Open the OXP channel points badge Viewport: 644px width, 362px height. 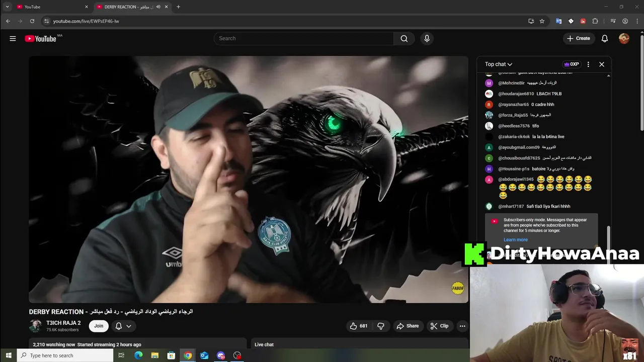tap(572, 64)
